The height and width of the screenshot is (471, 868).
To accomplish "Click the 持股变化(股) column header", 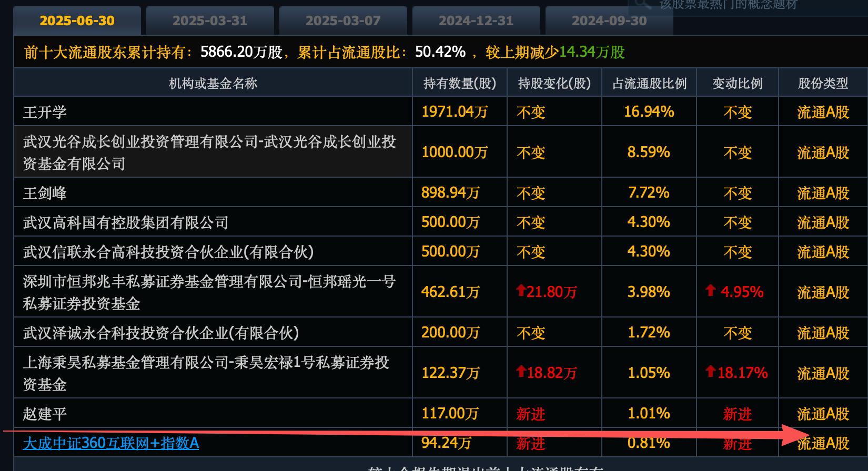I will (554, 84).
